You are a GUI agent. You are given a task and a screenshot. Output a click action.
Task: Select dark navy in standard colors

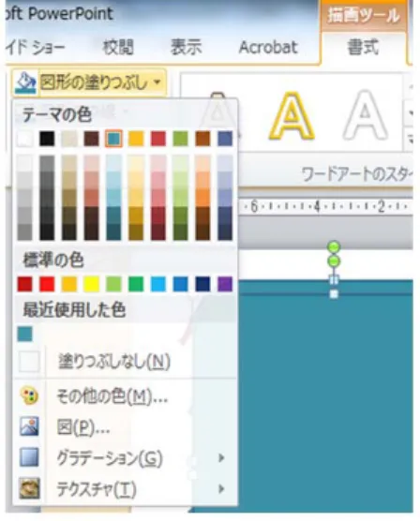pos(202,285)
